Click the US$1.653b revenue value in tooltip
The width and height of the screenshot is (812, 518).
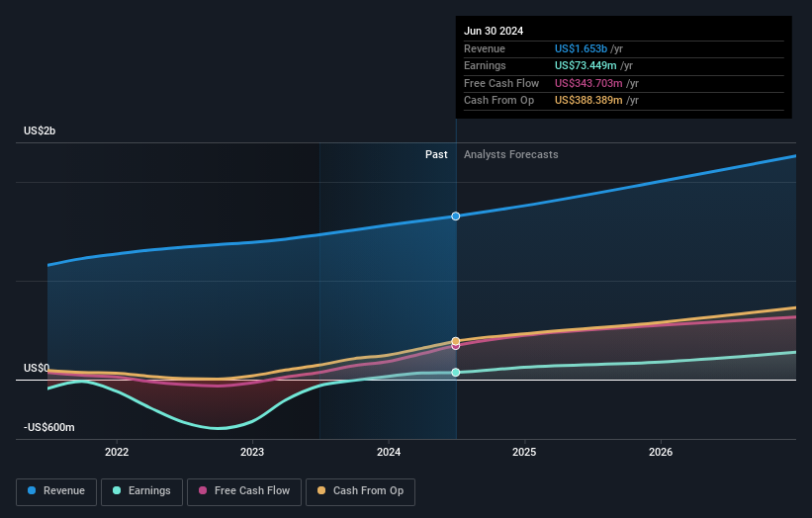(x=581, y=48)
